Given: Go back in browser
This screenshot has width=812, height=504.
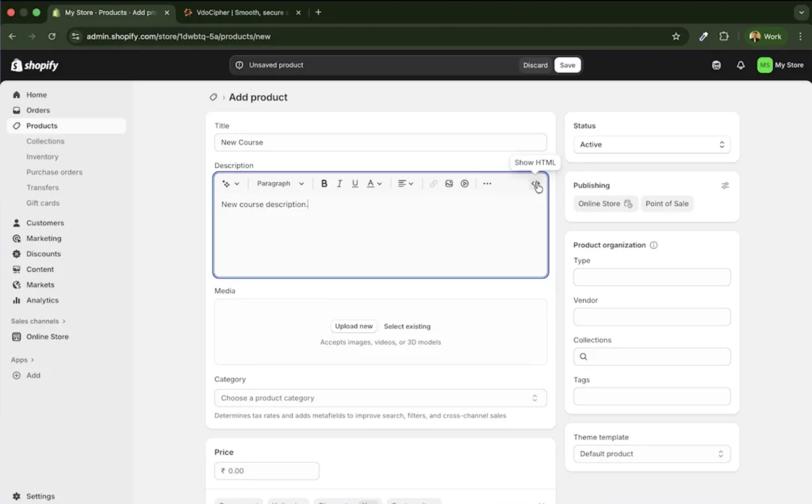Looking at the screenshot, I should [x=13, y=36].
